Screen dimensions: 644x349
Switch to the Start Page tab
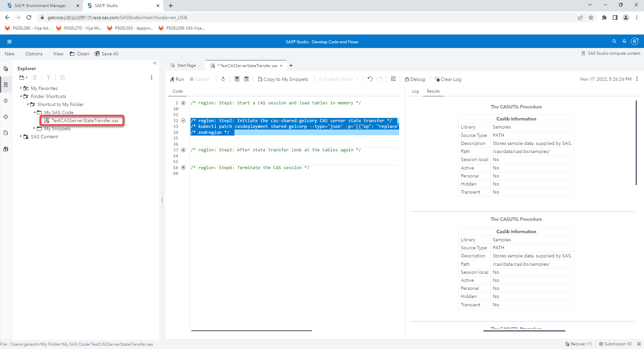point(183,65)
